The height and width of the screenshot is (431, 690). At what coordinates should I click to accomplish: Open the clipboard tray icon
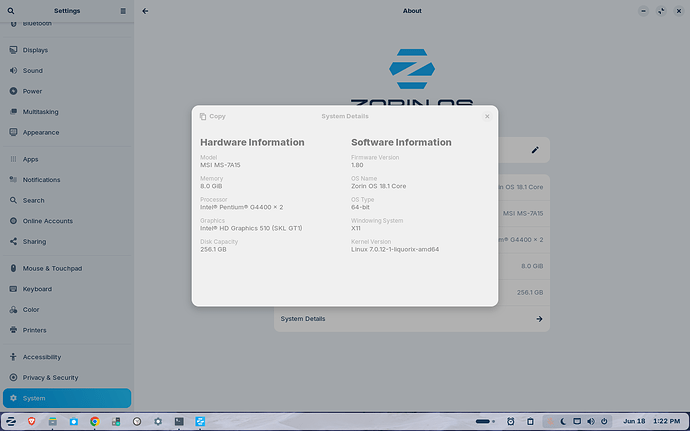coord(530,422)
